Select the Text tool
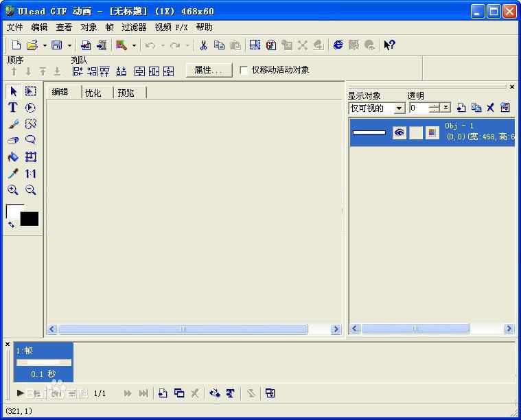The width and height of the screenshot is (521, 420). coord(12,107)
